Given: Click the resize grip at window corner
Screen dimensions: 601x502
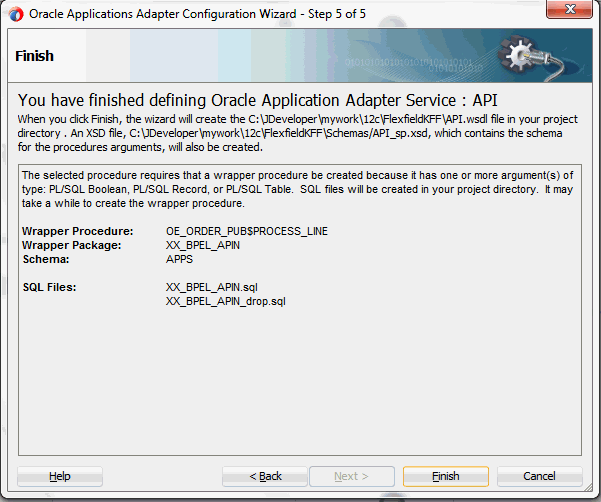Looking at the screenshot, I should [x=587, y=489].
